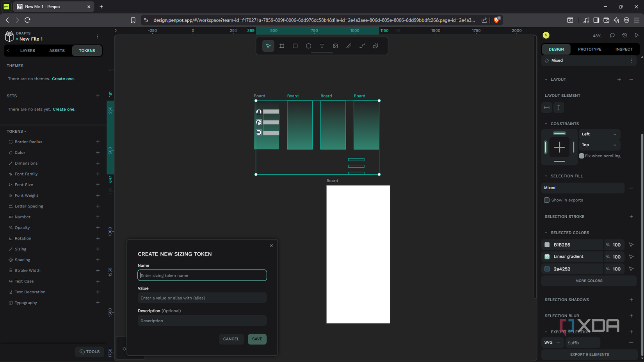Image resolution: width=644 pixels, height=362 pixels.
Task: Select the Tokens tab
Action: click(x=87, y=51)
